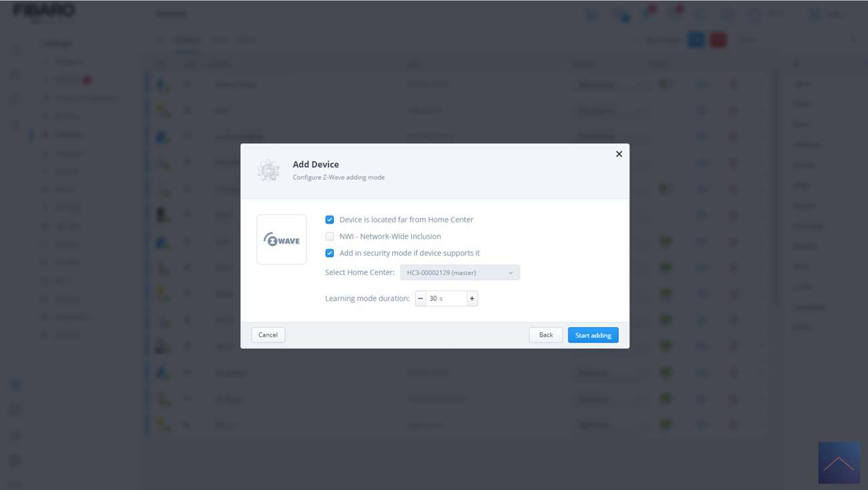Viewport: 868px width, 490px height.
Task: Enable NWI - Network-Wide Inclusion
Action: pyautogui.click(x=330, y=236)
